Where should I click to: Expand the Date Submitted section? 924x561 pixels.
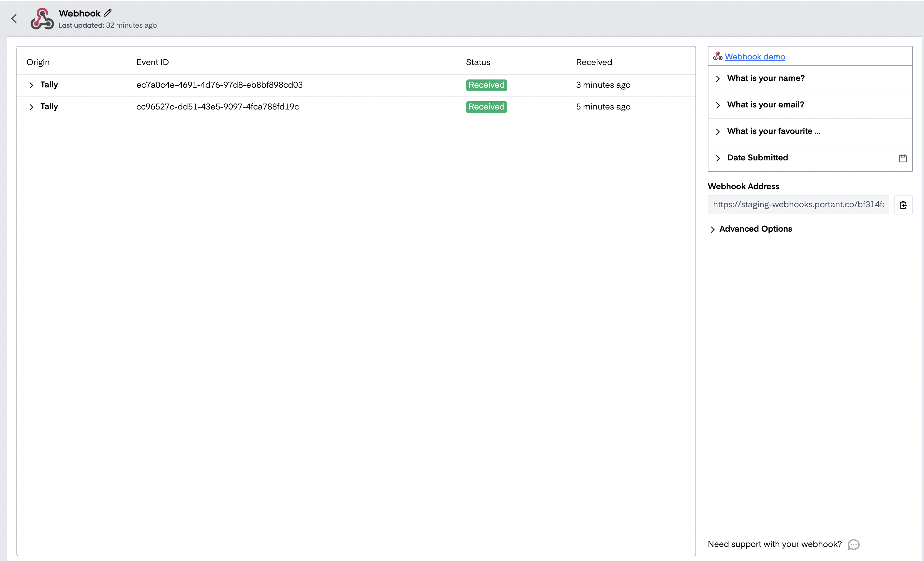pyautogui.click(x=718, y=158)
